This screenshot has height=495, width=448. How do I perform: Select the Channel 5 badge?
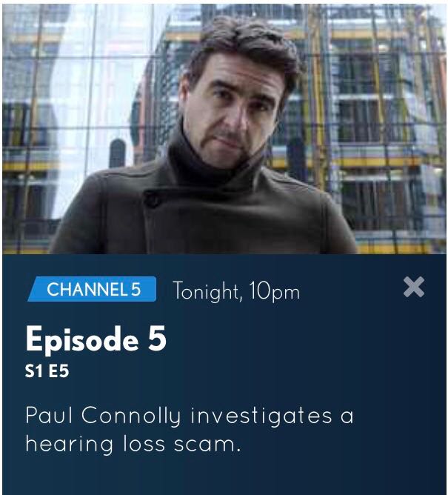[x=92, y=289]
